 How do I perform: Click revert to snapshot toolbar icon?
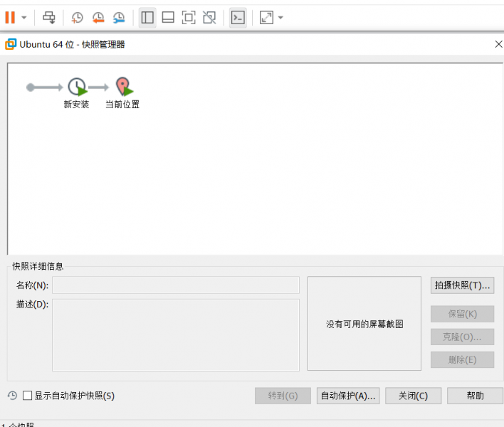(x=98, y=18)
